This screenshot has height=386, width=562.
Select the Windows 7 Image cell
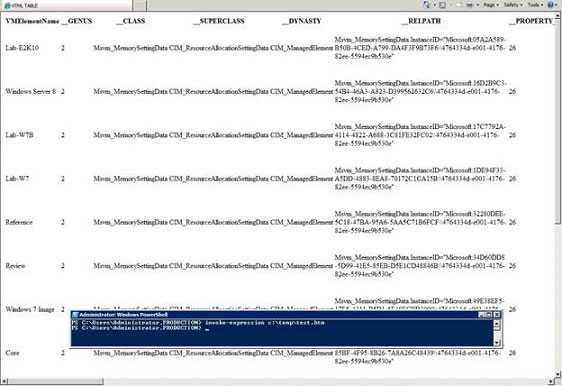click(x=30, y=309)
